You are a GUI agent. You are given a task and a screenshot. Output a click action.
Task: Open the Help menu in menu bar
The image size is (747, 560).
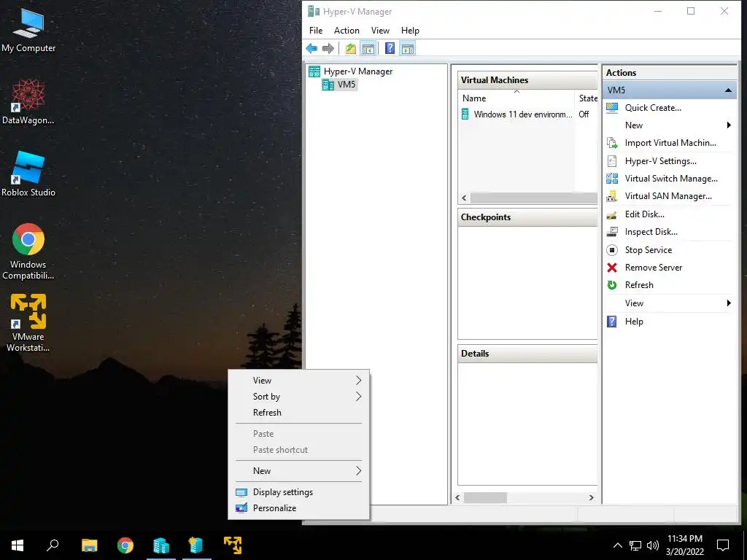(x=410, y=31)
